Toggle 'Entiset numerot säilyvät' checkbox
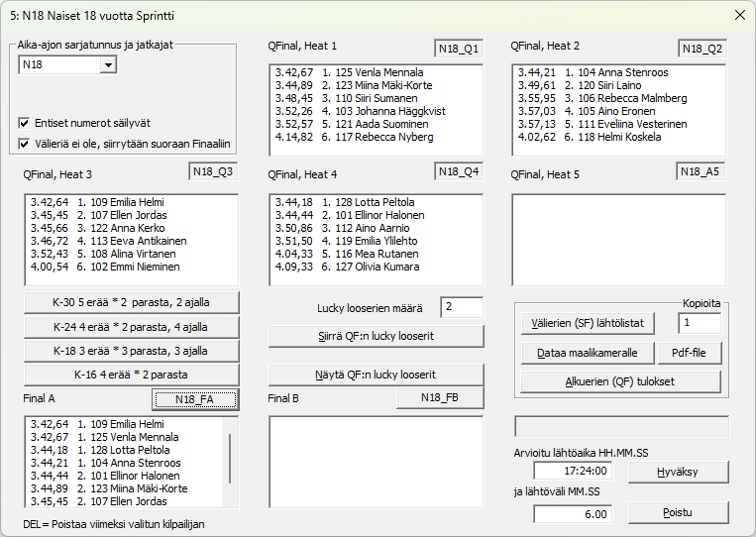This screenshot has height=537, width=756. pos(24,124)
